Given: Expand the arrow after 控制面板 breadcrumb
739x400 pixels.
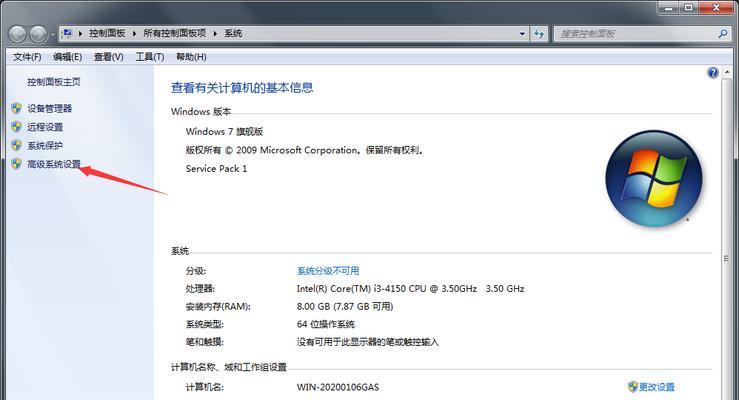Looking at the screenshot, I should pyautogui.click(x=134, y=33).
